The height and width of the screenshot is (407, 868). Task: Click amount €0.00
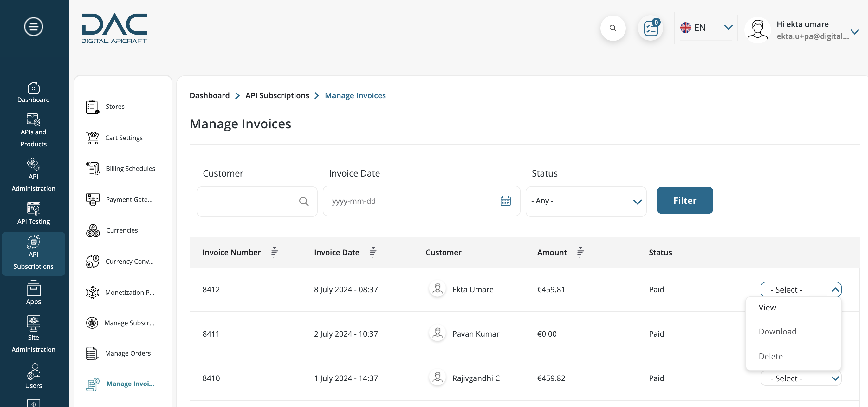[547, 334]
